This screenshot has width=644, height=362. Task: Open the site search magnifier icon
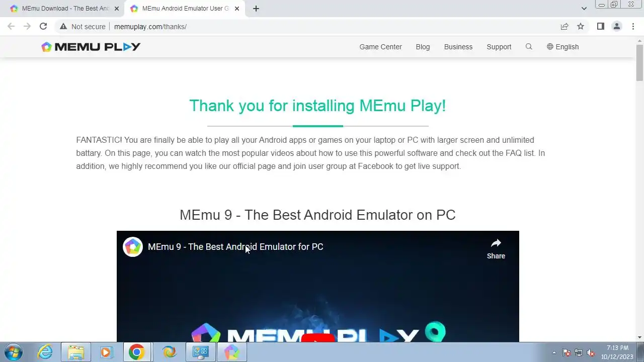[529, 46]
